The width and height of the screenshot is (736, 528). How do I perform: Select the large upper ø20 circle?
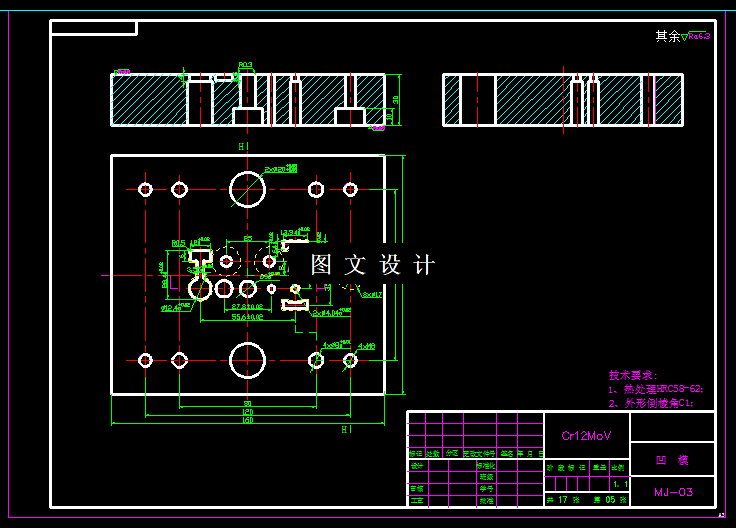(247, 190)
